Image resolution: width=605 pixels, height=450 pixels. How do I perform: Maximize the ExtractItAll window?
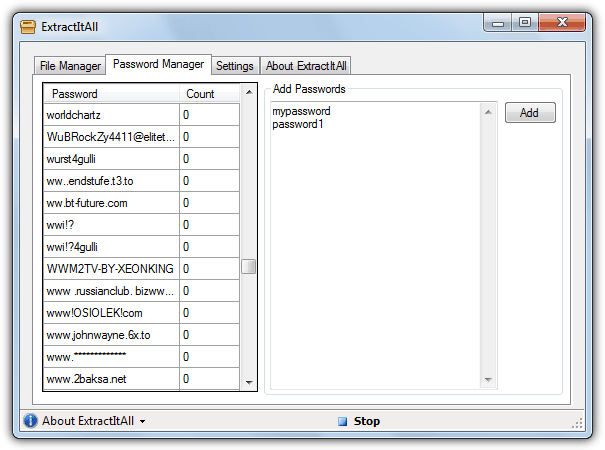click(x=524, y=22)
